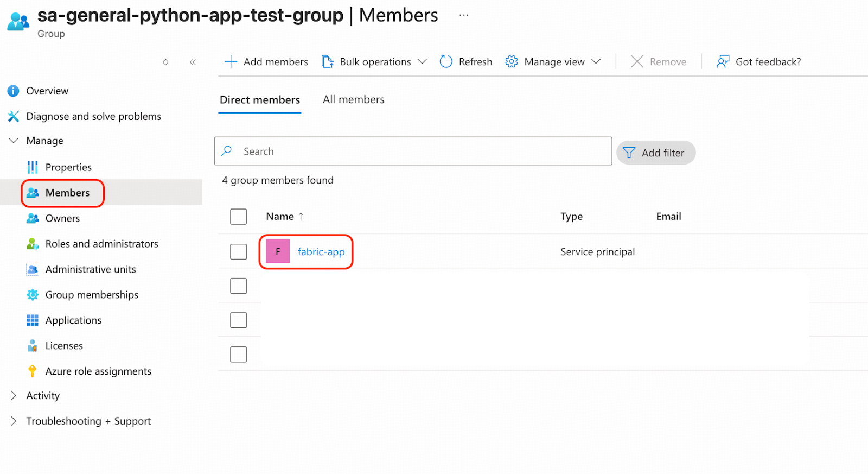868x474 pixels.
Task: Click the Overview info icon in sidebar
Action: [13, 91]
